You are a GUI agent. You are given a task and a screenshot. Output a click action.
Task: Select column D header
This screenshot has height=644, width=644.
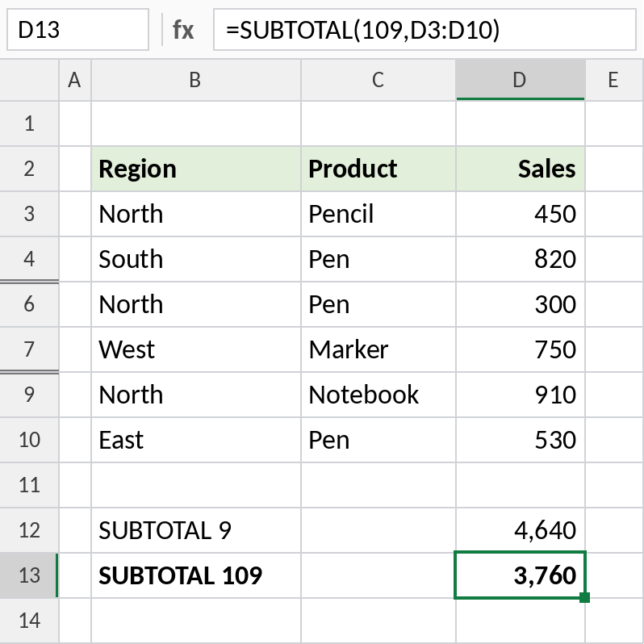pos(521,80)
